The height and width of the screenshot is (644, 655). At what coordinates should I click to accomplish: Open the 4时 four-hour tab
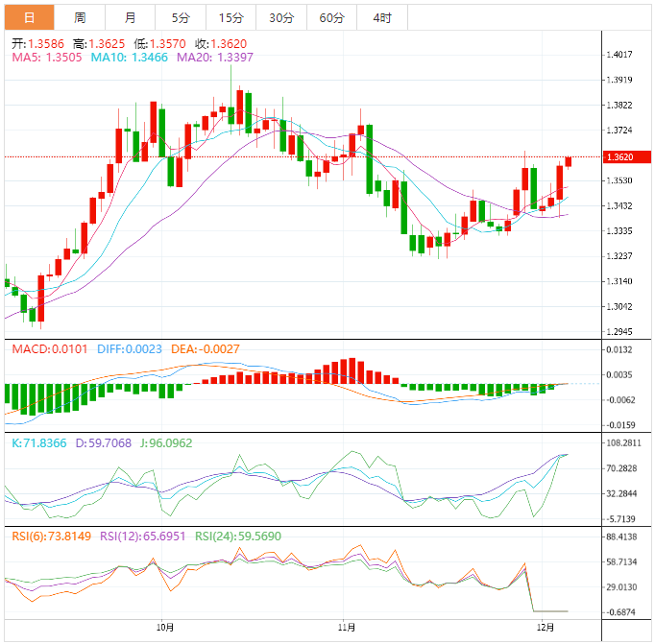(x=381, y=17)
